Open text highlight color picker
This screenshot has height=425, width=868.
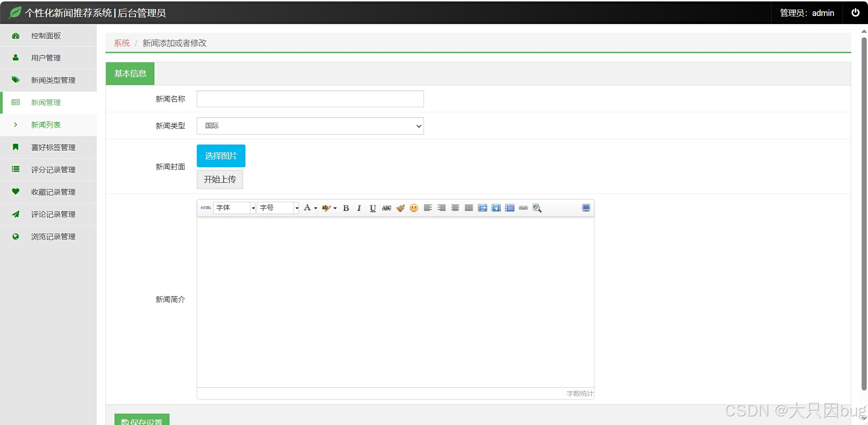pyautogui.click(x=329, y=208)
